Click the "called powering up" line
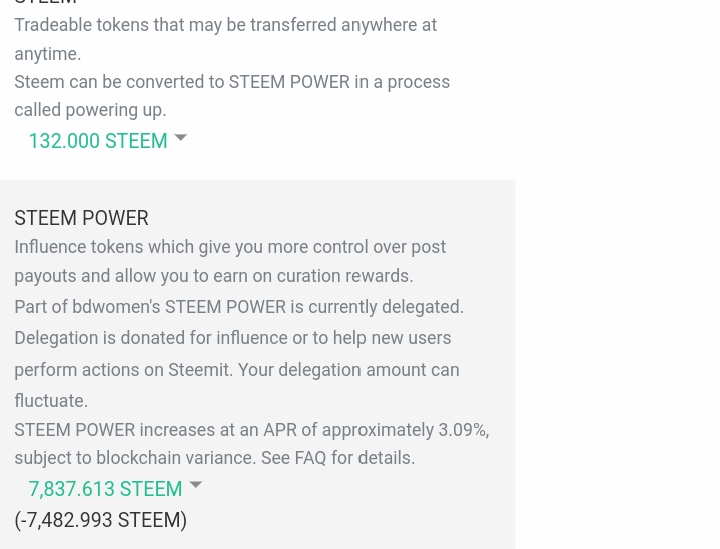720x549 pixels. coord(90,110)
